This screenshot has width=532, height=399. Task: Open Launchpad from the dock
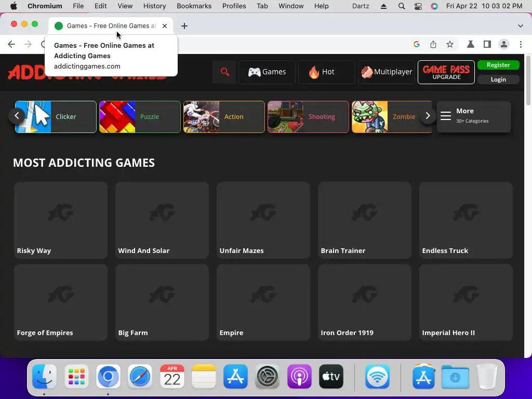click(x=76, y=377)
